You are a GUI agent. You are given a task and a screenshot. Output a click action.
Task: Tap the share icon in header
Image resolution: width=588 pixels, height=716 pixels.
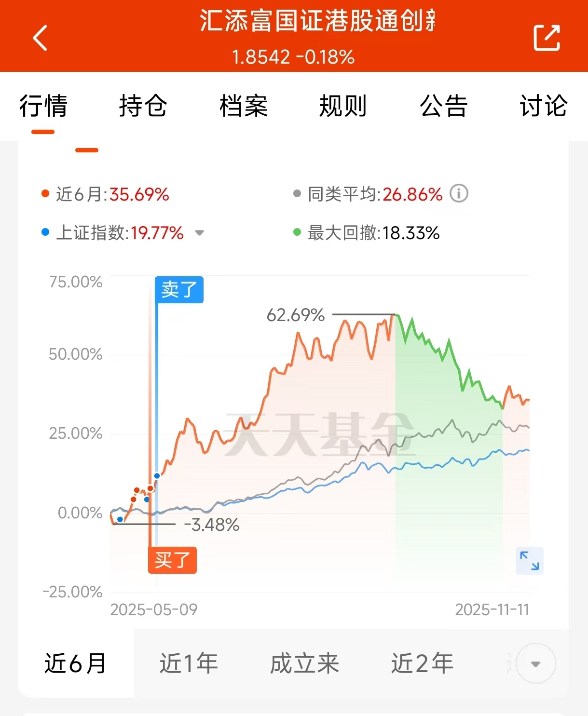tap(547, 38)
